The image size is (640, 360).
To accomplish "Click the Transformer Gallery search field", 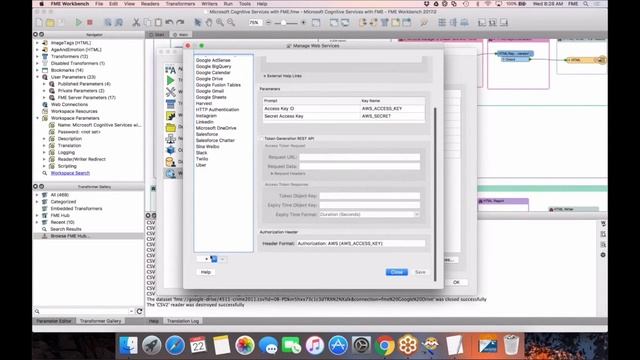I will tap(84, 311).
